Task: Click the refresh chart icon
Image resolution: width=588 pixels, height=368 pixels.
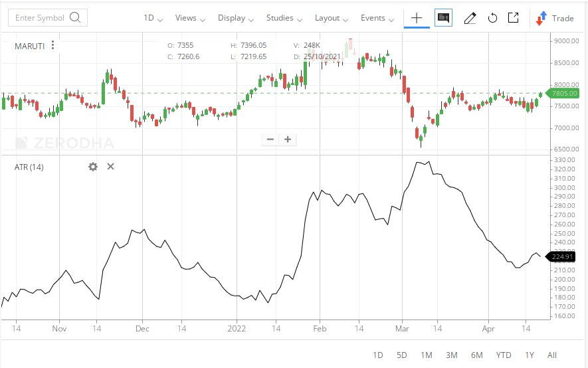Action: coord(492,18)
